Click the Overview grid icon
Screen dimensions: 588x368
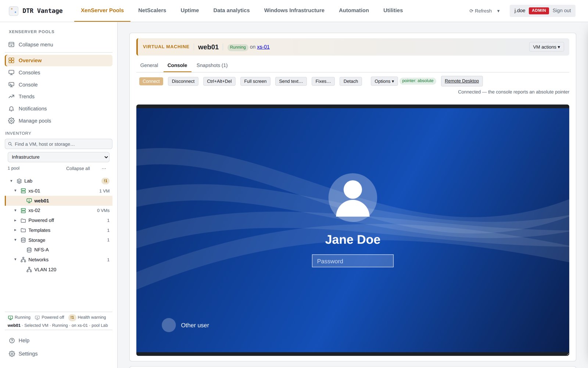[11, 60]
